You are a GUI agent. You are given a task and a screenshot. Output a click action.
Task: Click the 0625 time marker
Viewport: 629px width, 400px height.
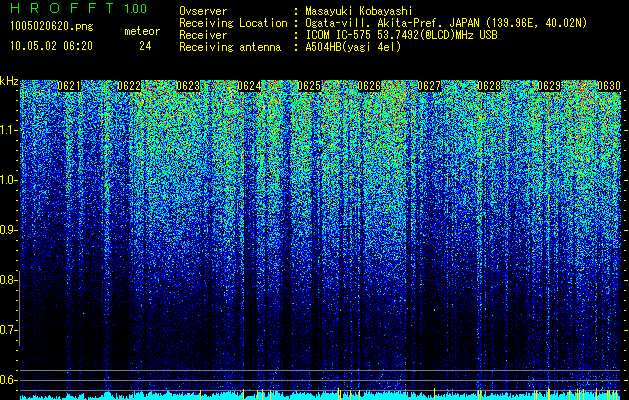click(x=309, y=86)
